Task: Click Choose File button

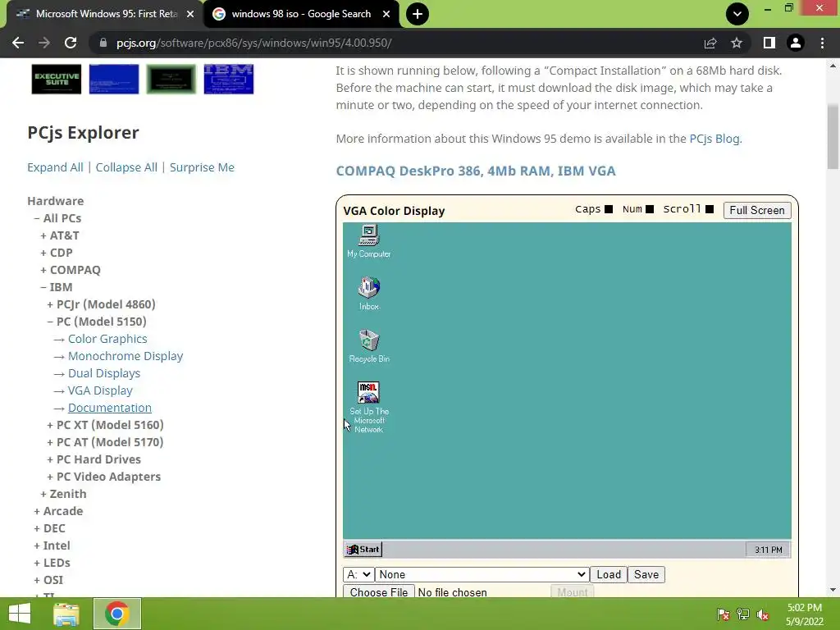Action: pos(379,592)
